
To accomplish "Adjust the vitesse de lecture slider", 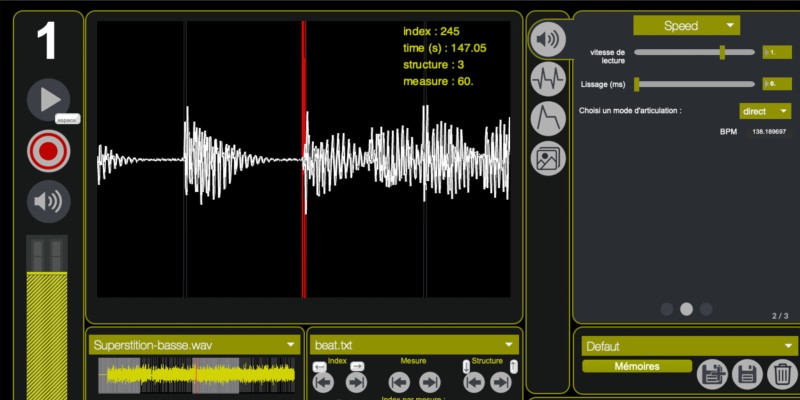I will (x=722, y=51).
